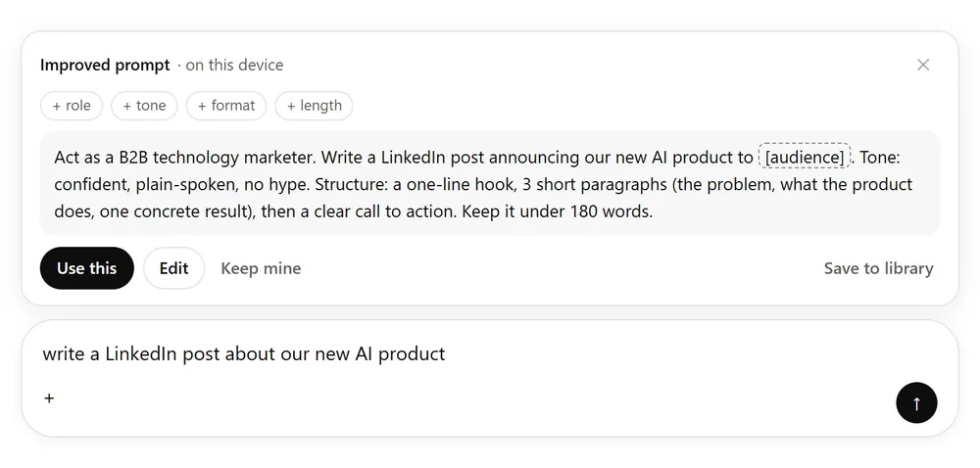The image size is (980, 468).
Task: Save the prompt via Save to library
Action: click(878, 268)
